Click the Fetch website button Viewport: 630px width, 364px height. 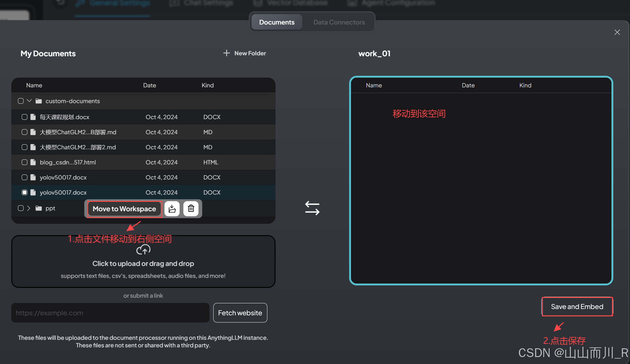tap(240, 313)
